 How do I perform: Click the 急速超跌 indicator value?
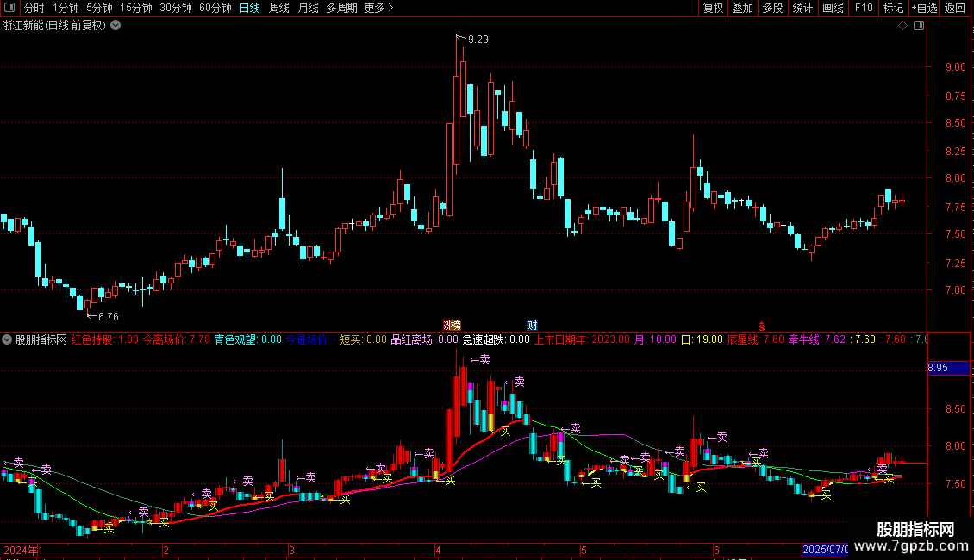[x=496, y=339]
